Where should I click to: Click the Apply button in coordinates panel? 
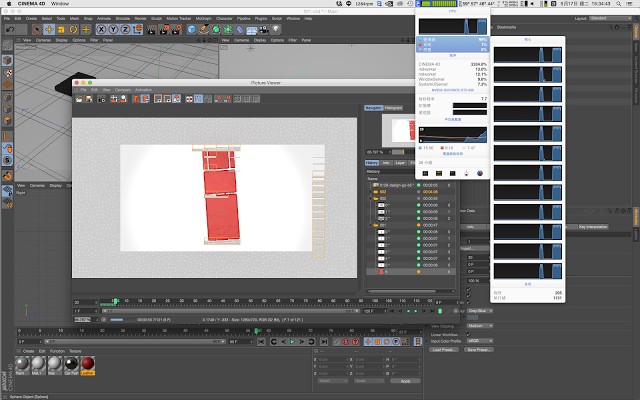[405, 381]
